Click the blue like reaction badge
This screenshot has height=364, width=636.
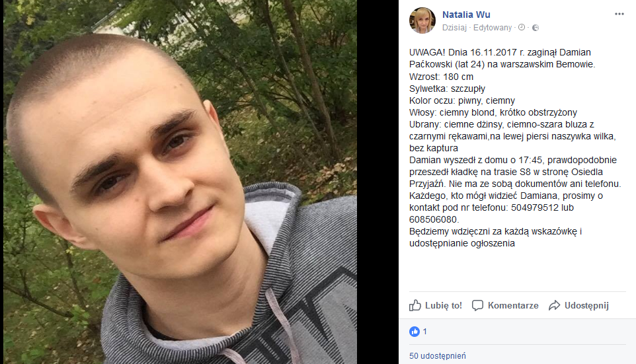click(414, 332)
